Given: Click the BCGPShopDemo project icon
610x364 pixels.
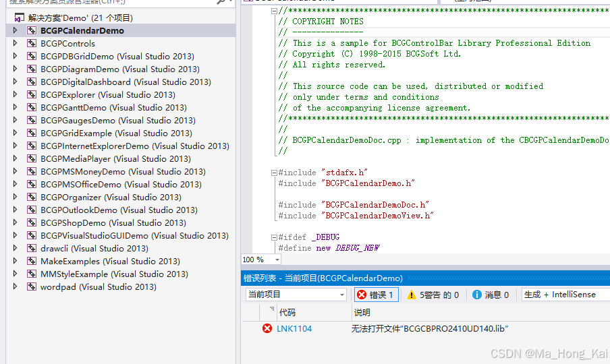Looking at the screenshot, I should point(32,222).
